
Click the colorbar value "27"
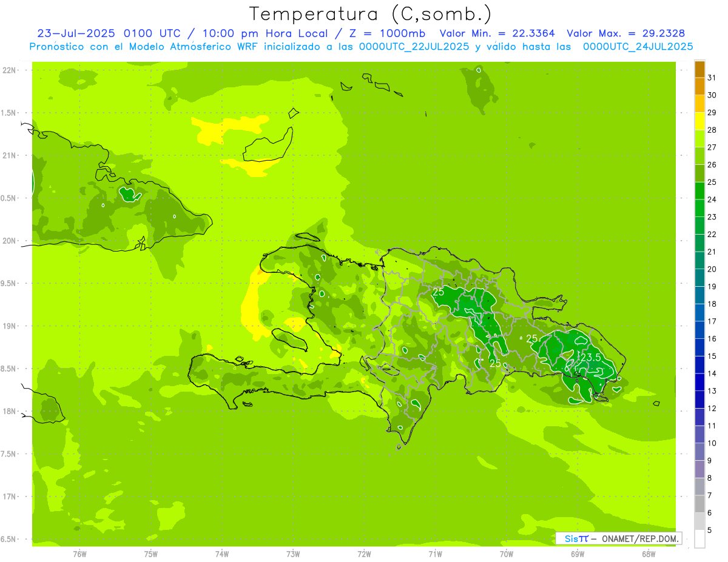coord(712,147)
